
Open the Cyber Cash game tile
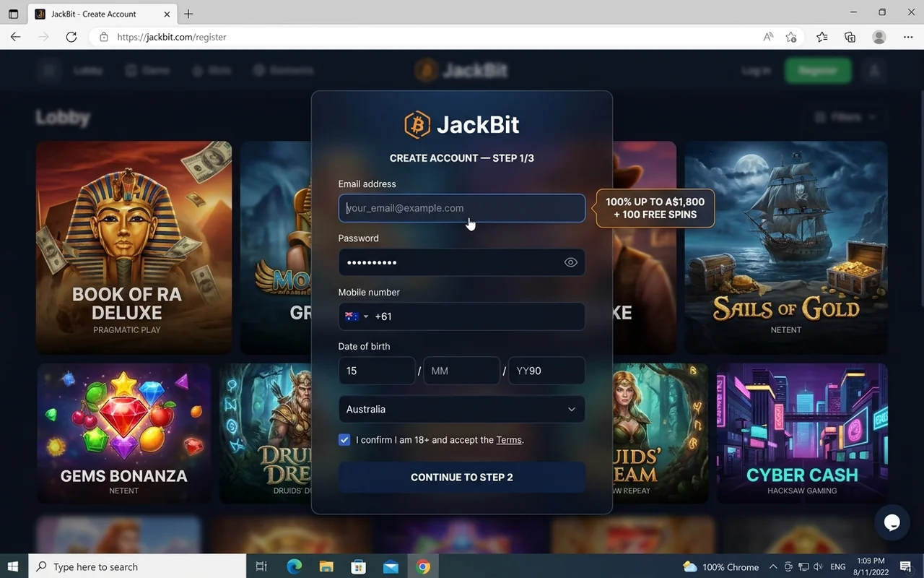click(x=802, y=433)
